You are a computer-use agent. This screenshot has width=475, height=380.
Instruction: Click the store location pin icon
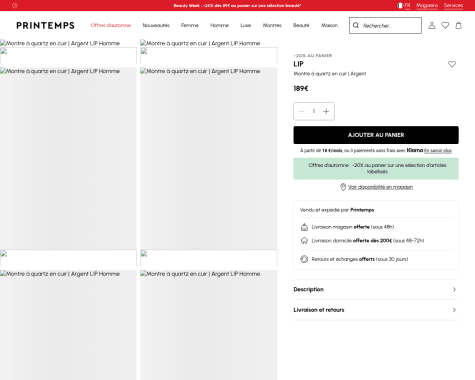(343, 187)
